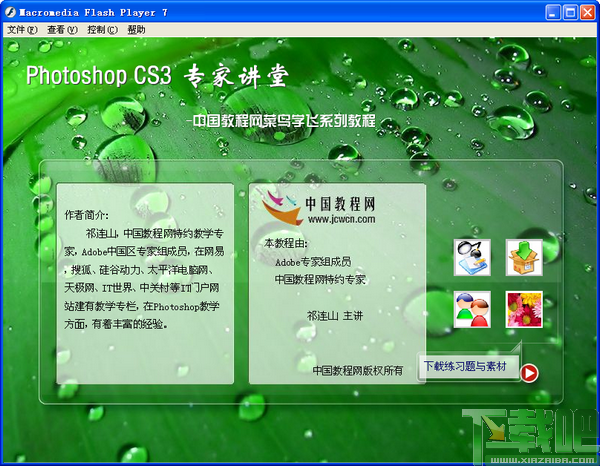Click the red play arrow button
600x466 pixels.
pos(530,373)
